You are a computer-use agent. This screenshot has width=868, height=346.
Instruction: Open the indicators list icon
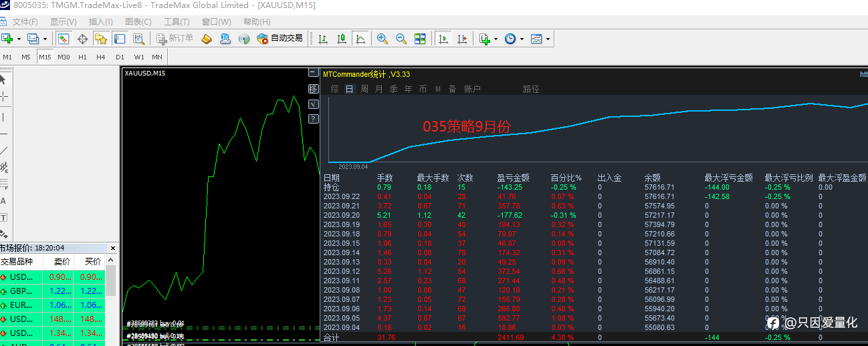tap(485, 39)
